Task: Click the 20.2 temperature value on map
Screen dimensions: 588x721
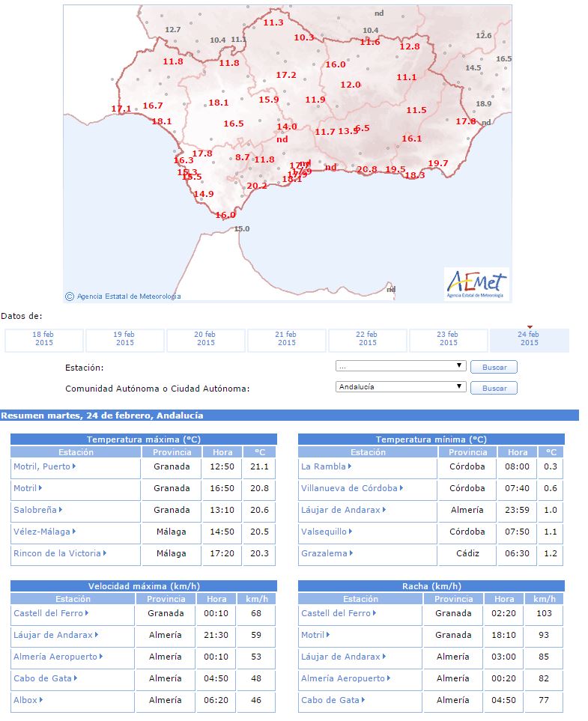Action: [x=257, y=186]
